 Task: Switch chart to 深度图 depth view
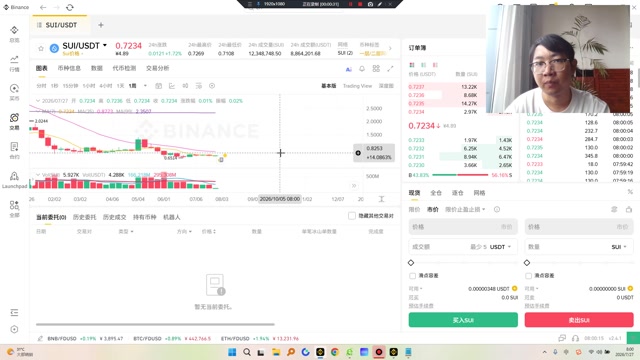tap(386, 86)
